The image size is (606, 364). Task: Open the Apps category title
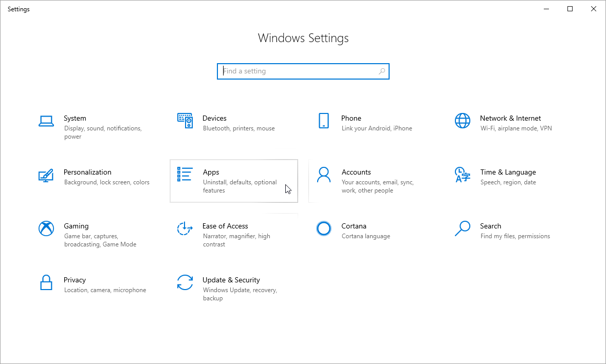[211, 172]
